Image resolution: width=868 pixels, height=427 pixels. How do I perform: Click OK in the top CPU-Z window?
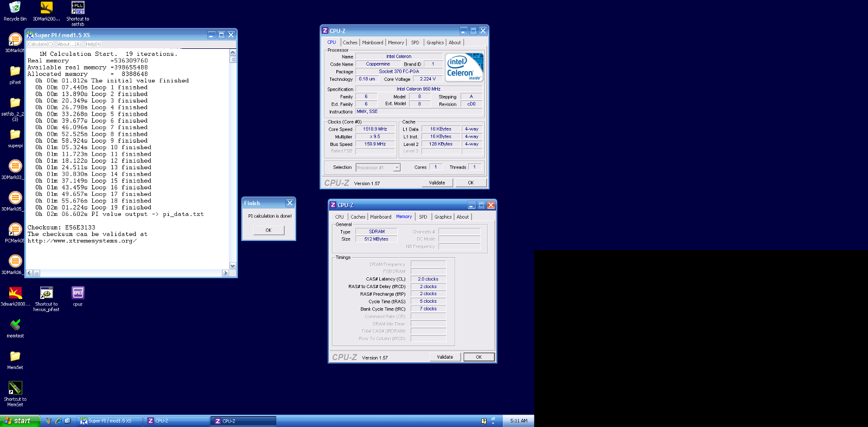point(471,183)
